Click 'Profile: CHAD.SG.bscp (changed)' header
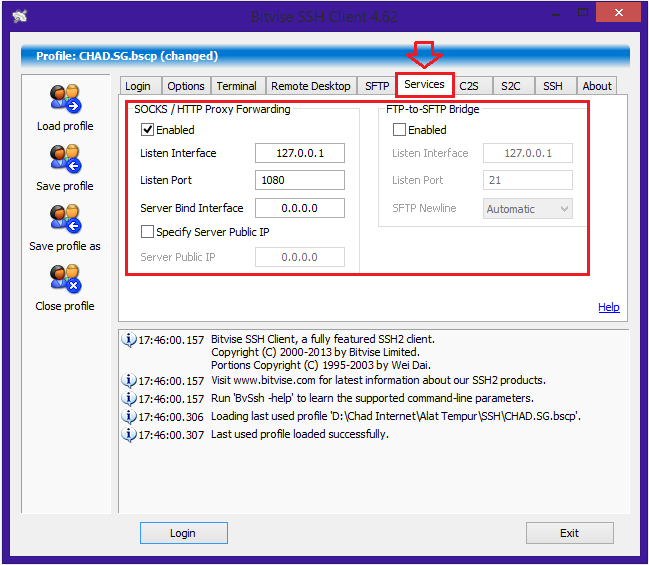 pos(127,56)
